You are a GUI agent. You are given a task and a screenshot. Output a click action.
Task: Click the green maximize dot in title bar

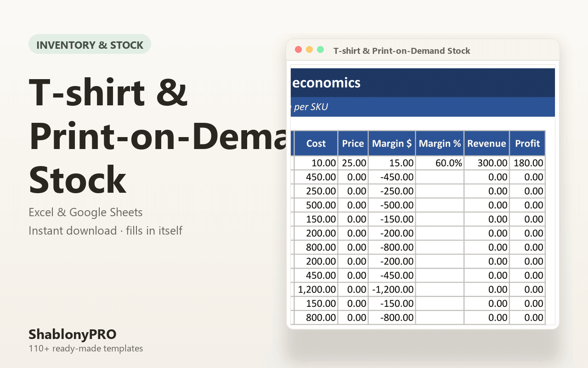321,50
